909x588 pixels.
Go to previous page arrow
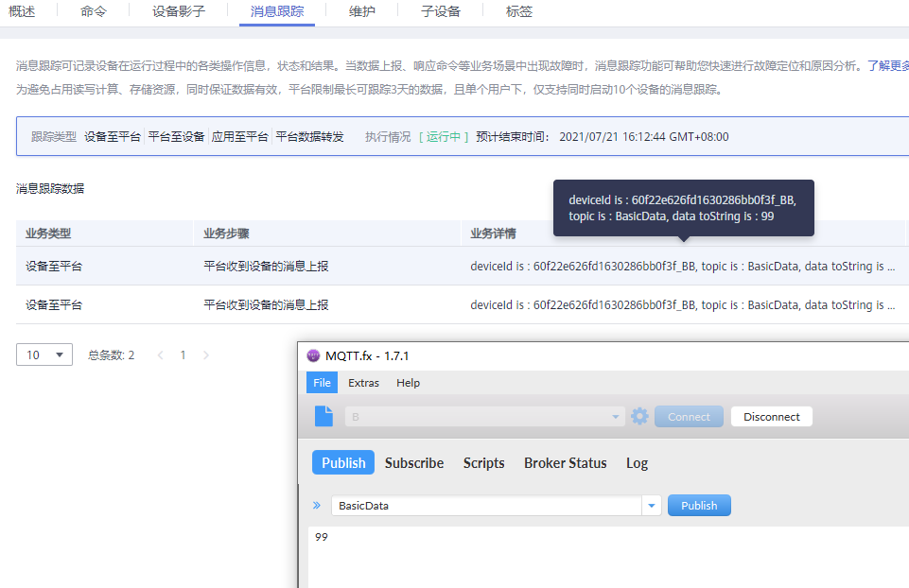161,355
